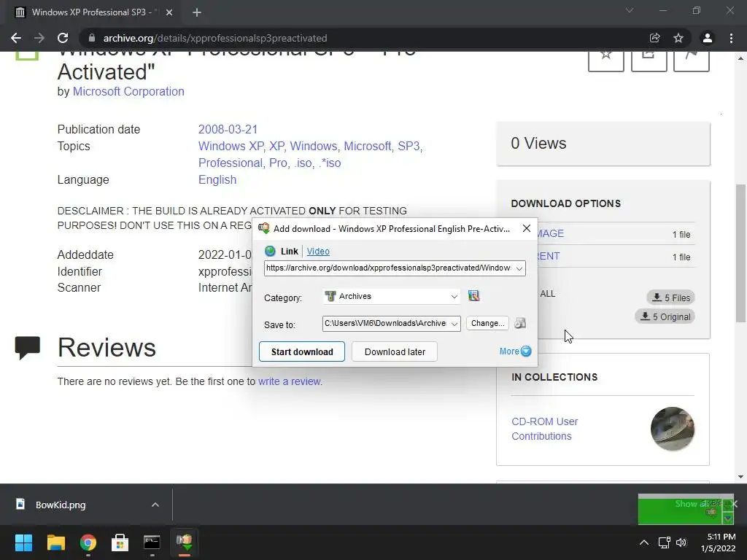Click the page vertical scrollbar thumb
Image resolution: width=747 pixels, height=560 pixels.
(x=741, y=253)
